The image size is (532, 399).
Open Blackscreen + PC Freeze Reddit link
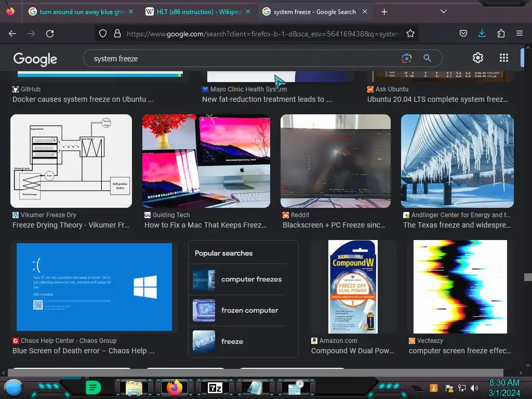pyautogui.click(x=334, y=225)
